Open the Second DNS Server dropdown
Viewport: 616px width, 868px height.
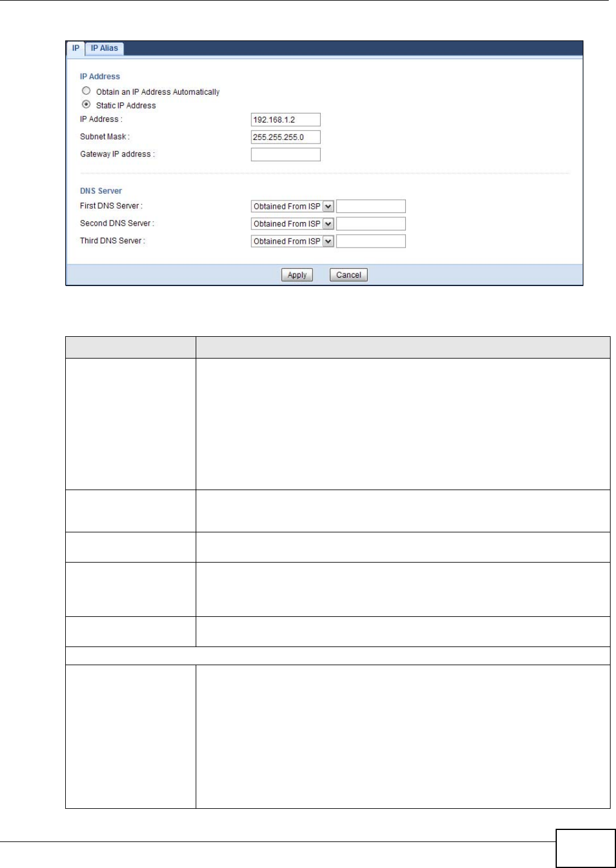pos(292,224)
